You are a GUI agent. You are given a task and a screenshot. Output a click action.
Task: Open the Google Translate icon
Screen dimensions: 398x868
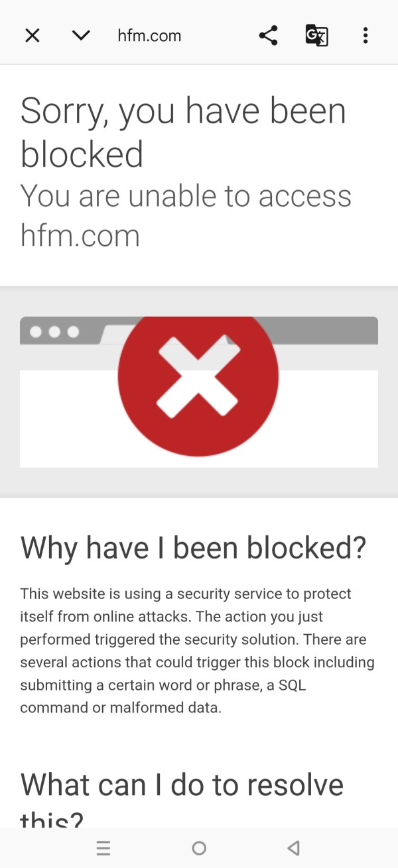point(316,35)
